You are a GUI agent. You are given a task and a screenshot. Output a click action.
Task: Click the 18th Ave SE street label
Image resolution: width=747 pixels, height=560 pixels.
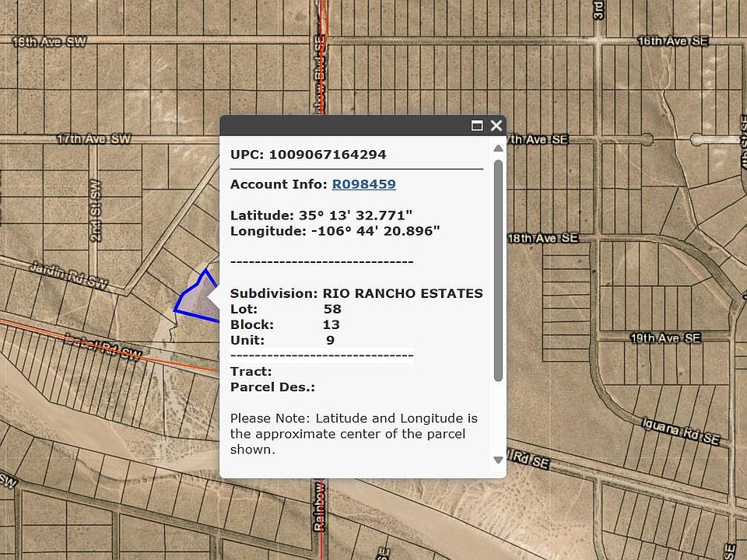(x=543, y=238)
